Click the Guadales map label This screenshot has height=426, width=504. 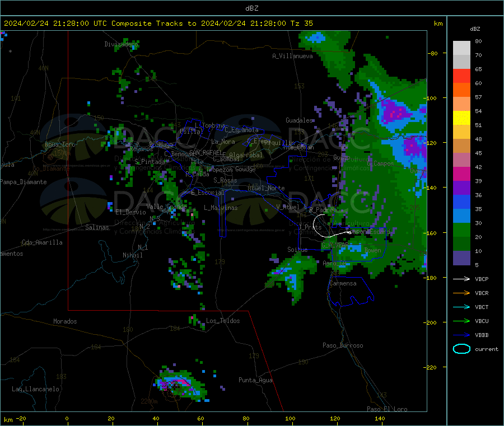(x=299, y=120)
